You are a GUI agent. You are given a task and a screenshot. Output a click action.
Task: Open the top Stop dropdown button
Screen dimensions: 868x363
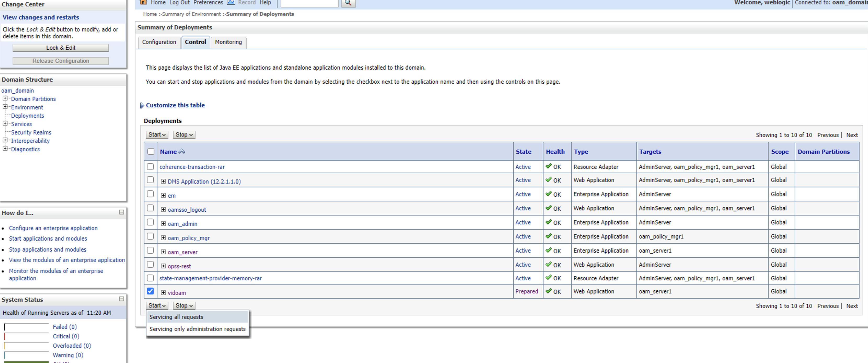click(x=184, y=135)
